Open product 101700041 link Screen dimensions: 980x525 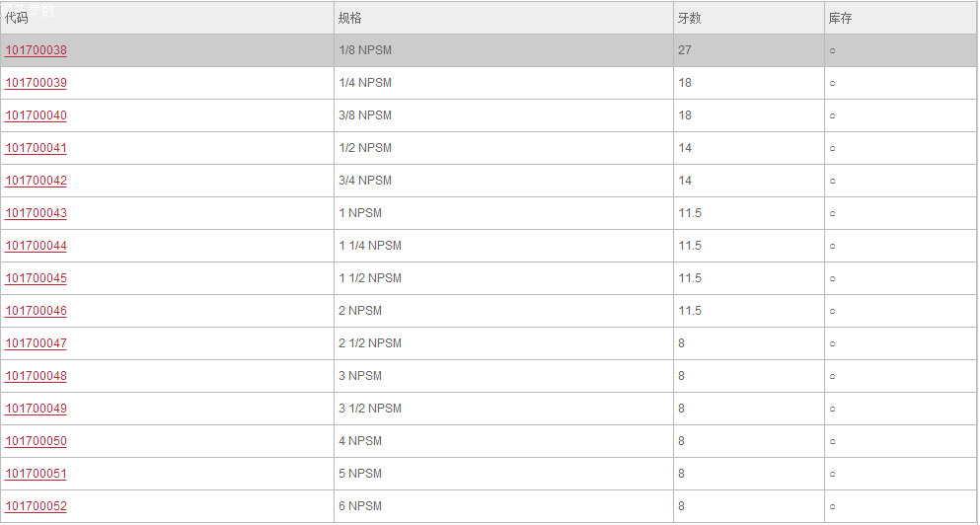[x=37, y=148]
